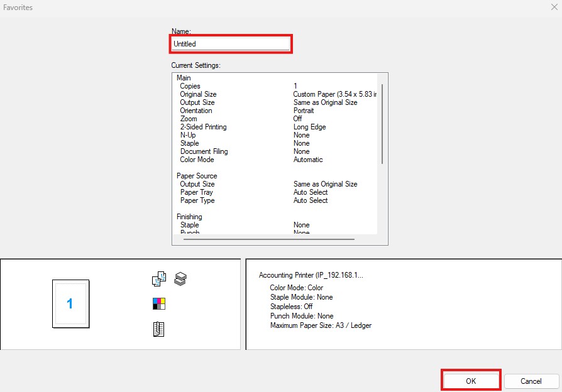Click the Cancel button
This screenshot has height=392, width=562.
[531, 381]
